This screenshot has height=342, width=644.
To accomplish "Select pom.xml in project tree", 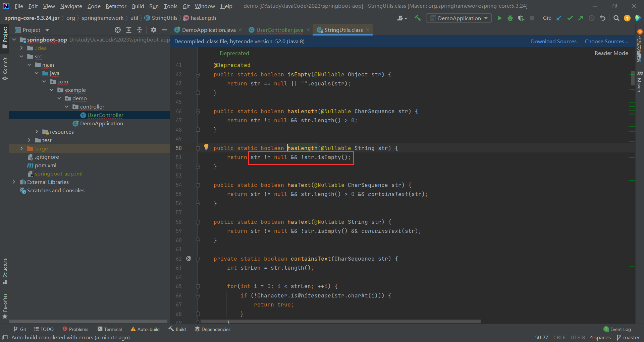I will tap(46, 165).
